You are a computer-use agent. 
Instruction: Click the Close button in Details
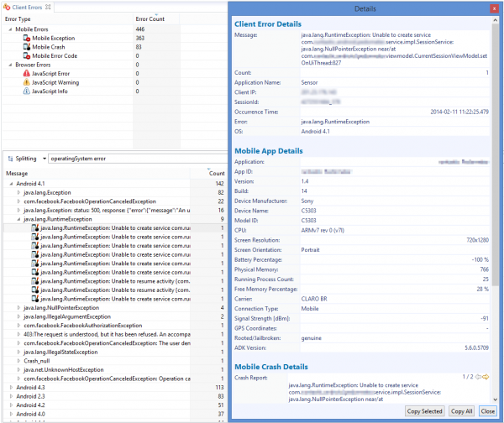point(487,411)
